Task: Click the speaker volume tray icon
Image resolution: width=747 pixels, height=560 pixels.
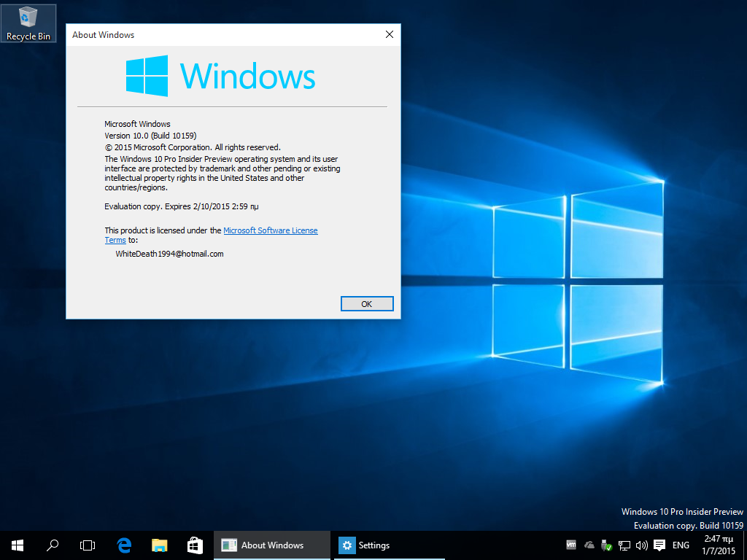Action: tap(642, 545)
